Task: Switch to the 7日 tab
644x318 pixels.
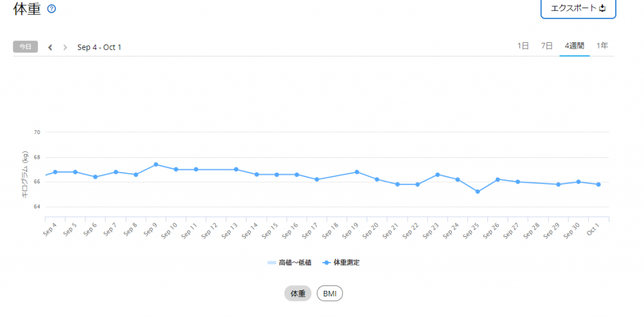Action: tap(547, 45)
